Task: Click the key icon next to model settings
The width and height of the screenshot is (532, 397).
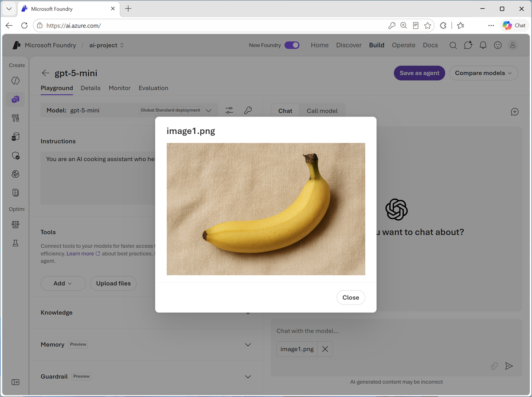Action: (248, 110)
